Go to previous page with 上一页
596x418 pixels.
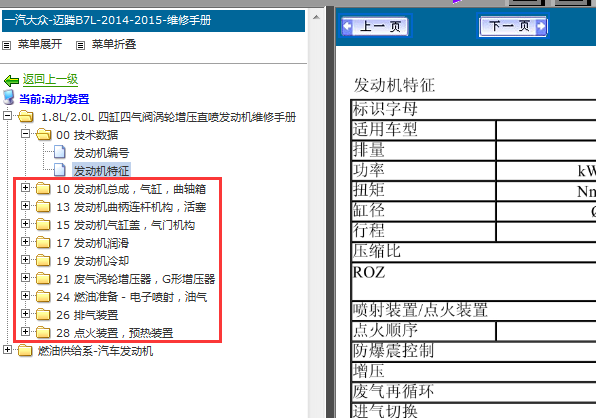tap(375, 26)
